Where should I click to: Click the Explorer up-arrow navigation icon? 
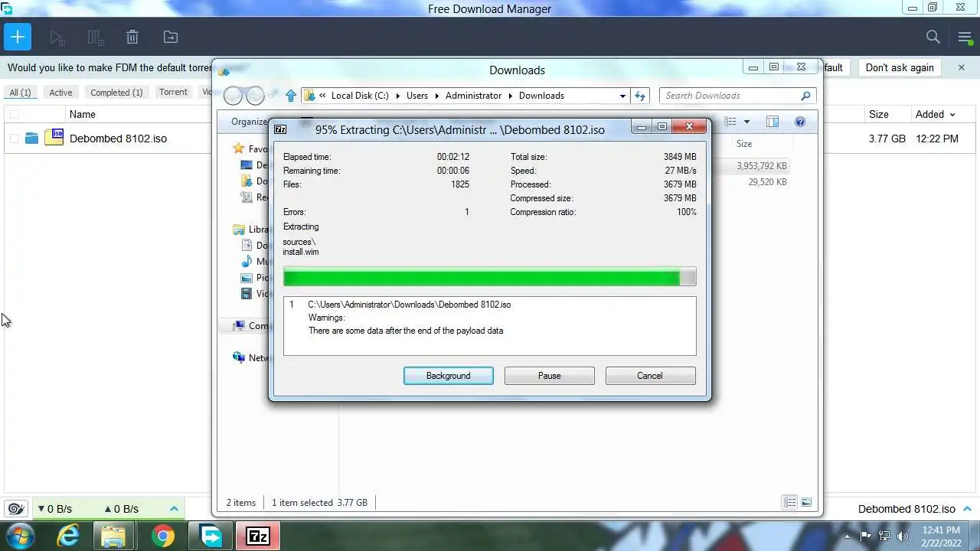(x=291, y=96)
